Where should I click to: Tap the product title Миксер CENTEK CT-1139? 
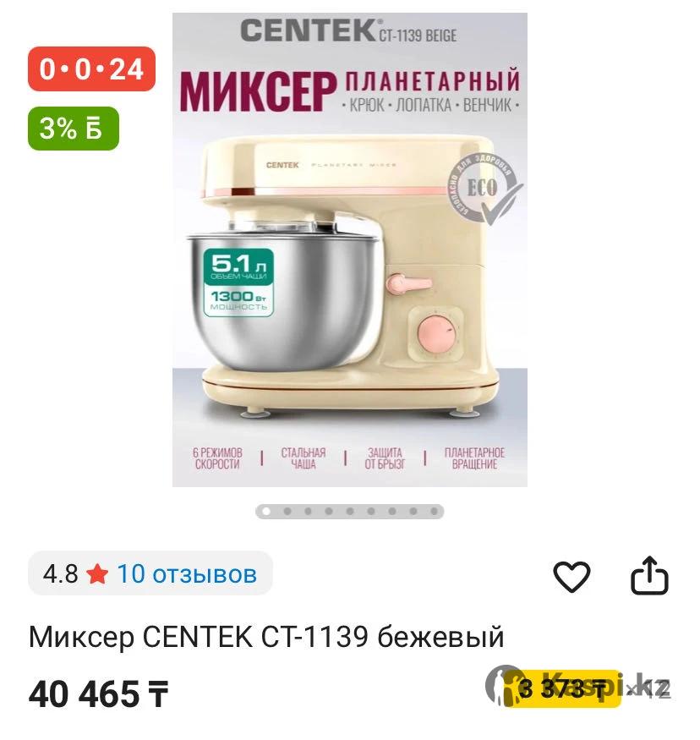click(266, 637)
